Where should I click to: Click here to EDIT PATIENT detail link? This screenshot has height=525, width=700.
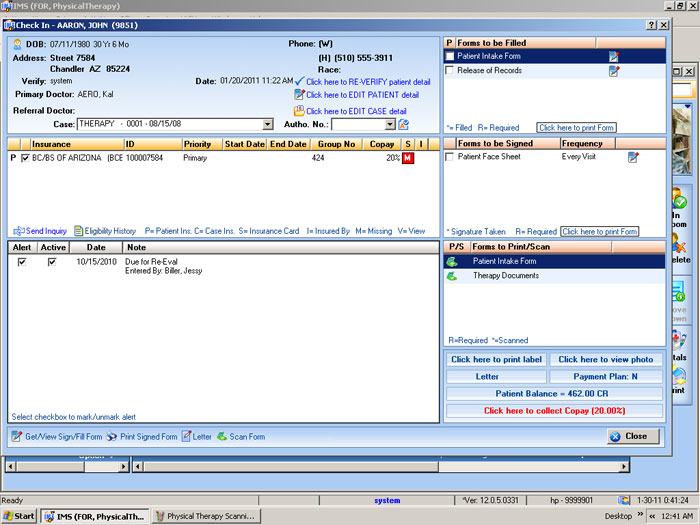[x=362, y=95]
